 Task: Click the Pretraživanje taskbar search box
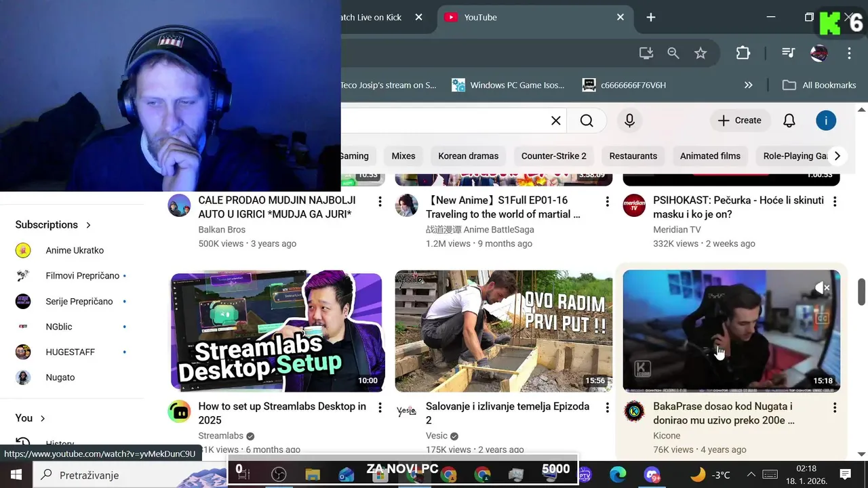click(129, 474)
